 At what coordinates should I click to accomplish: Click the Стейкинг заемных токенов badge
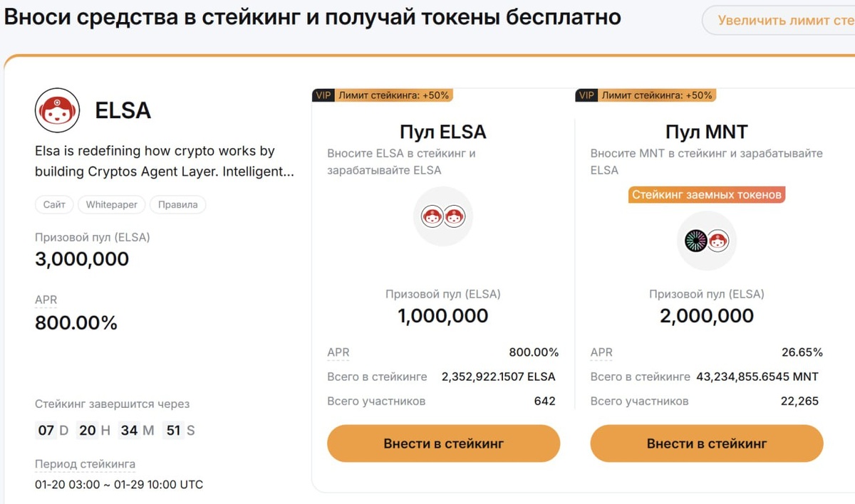(706, 194)
